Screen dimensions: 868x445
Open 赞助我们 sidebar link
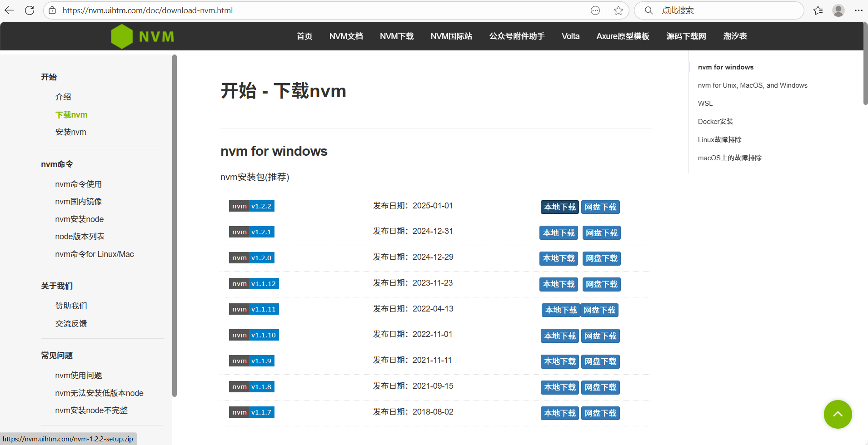pos(71,306)
